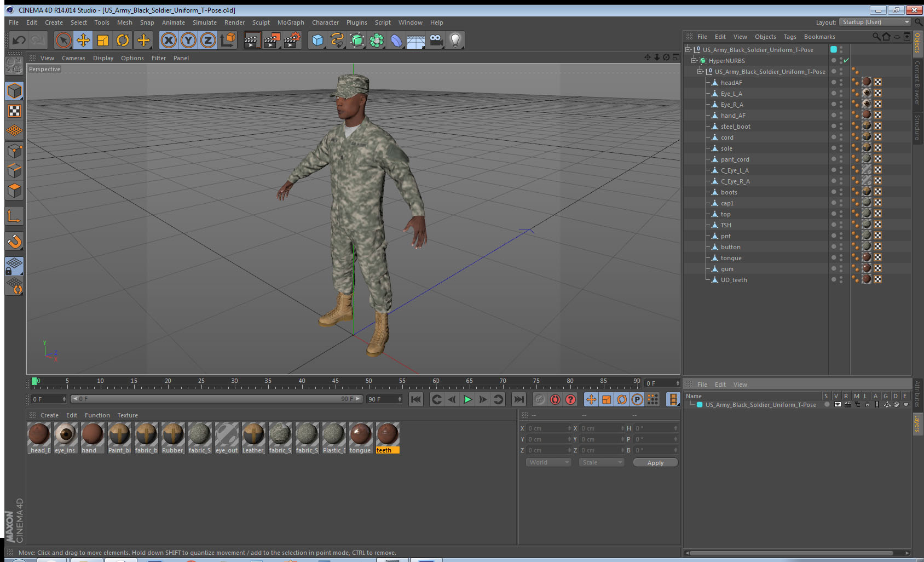Add a Cube primitive object
The image size is (924, 562).
click(317, 40)
